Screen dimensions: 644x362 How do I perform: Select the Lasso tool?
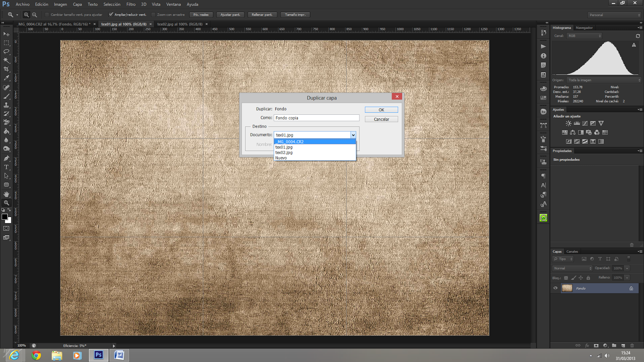click(6, 52)
